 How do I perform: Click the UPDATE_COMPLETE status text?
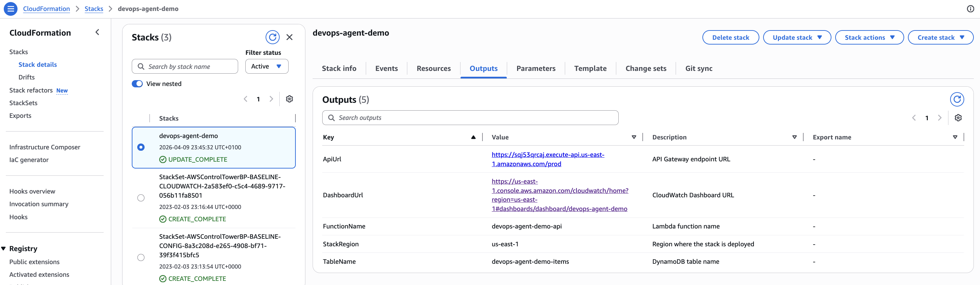tap(198, 160)
